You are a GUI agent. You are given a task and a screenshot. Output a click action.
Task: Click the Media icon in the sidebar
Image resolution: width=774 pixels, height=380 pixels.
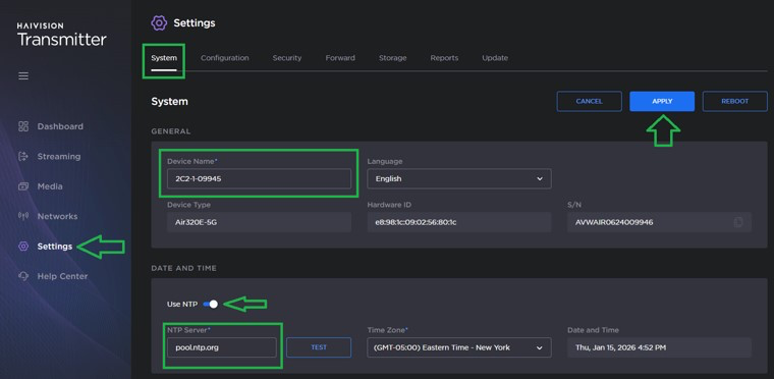click(x=23, y=187)
